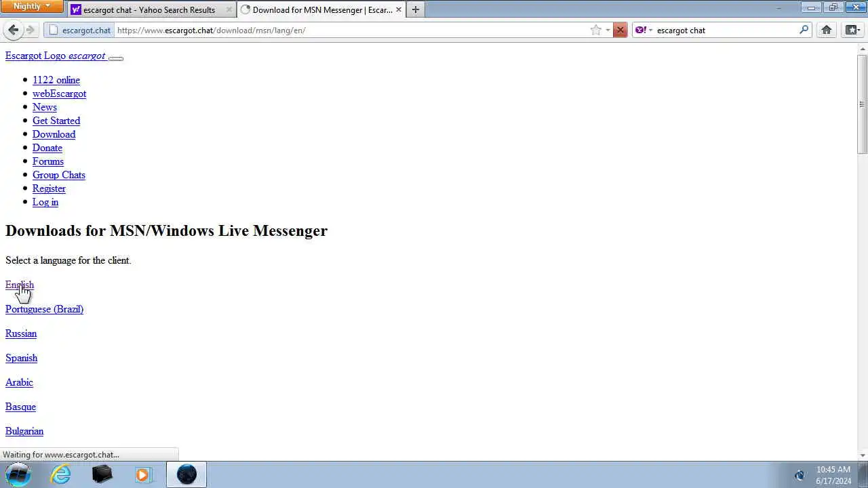Choose Spanish language link

21,358
